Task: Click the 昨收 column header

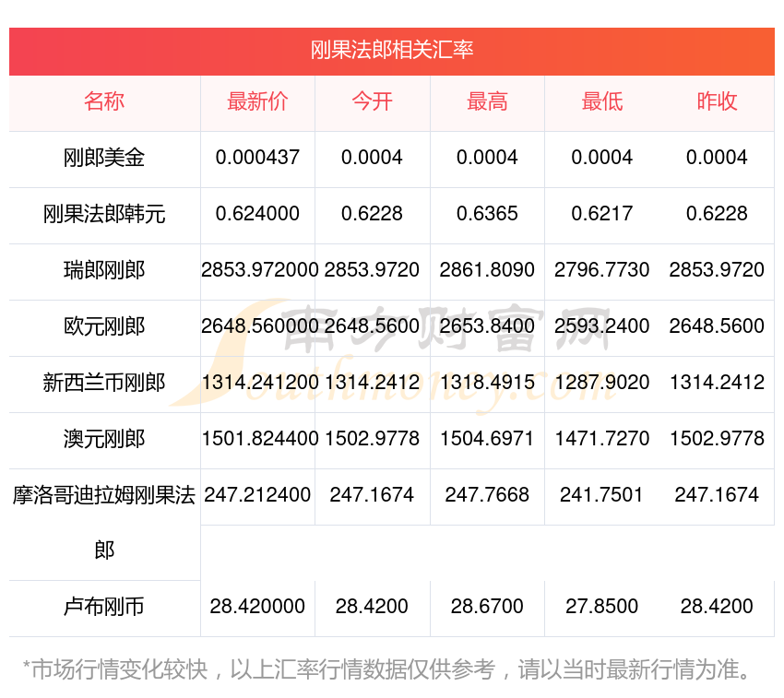Action: pyautogui.click(x=717, y=101)
